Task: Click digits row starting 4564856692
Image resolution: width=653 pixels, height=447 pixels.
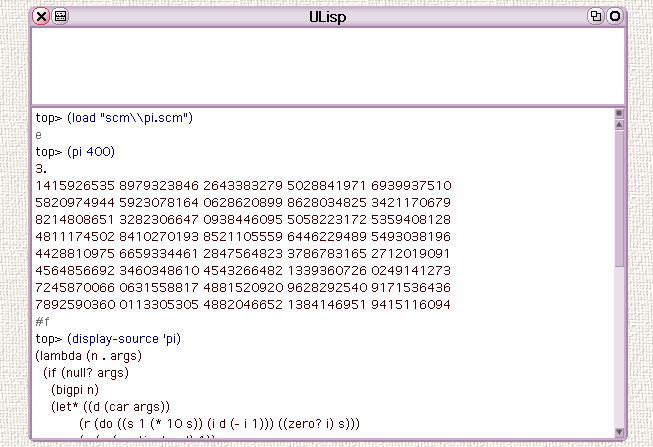Action: 243,271
